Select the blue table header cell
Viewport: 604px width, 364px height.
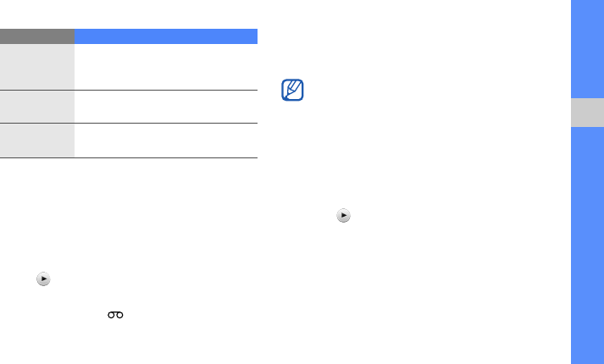coord(165,36)
